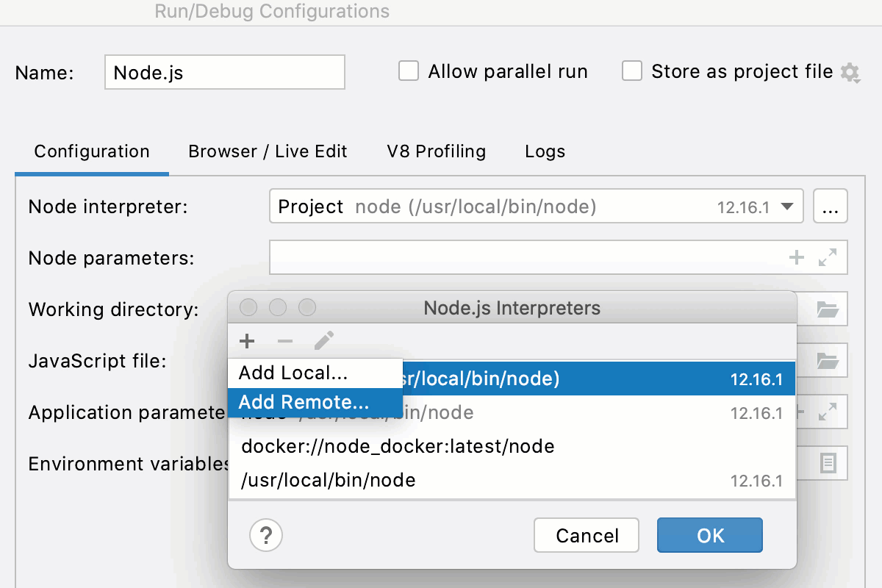Select the docker://node_docker:latest/node interpreter

397,445
